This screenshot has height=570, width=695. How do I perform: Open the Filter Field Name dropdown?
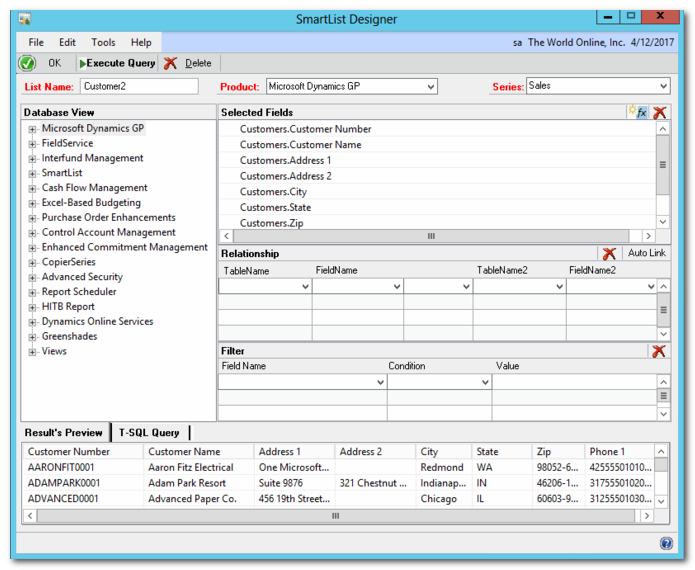point(380,382)
